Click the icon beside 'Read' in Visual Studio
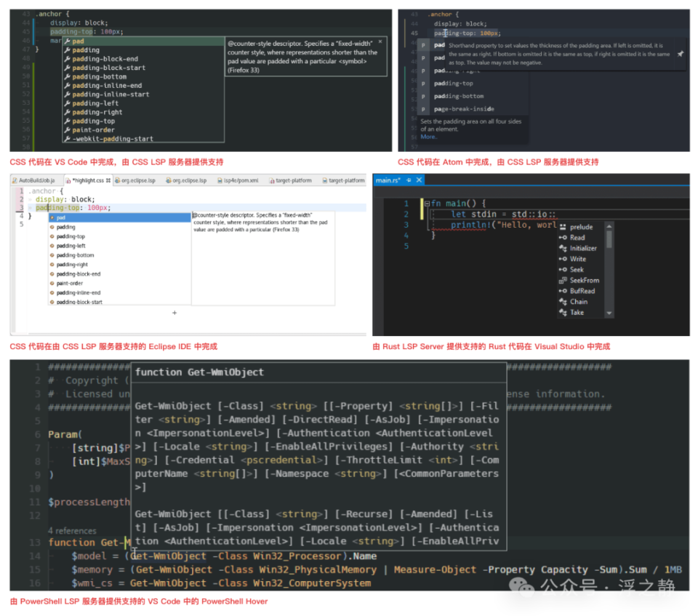This screenshot has width=698, height=616. click(563, 238)
